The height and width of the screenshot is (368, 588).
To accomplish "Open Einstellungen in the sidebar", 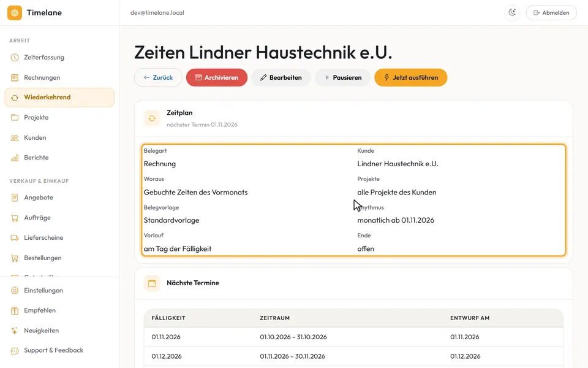I will click(x=59, y=291).
